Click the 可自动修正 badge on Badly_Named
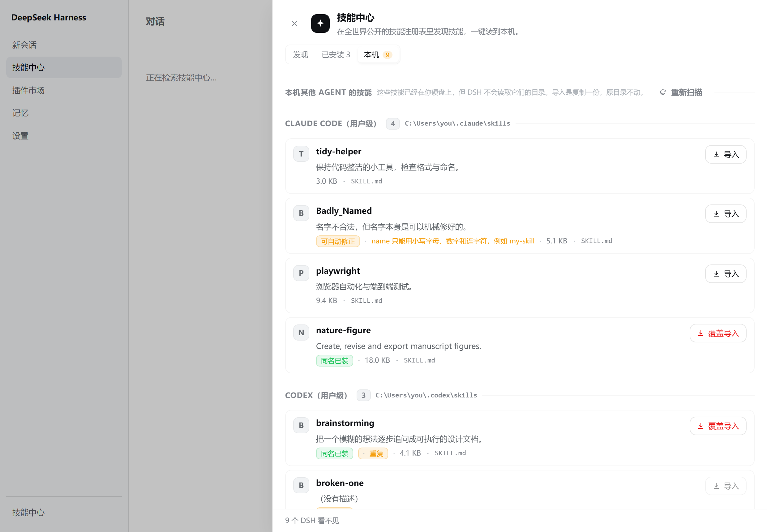 pyautogui.click(x=338, y=241)
